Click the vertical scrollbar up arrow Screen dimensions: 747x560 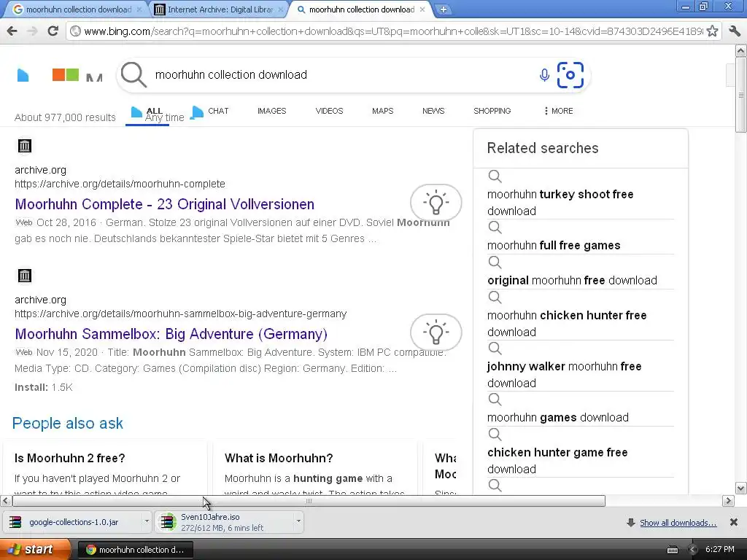(741, 50)
